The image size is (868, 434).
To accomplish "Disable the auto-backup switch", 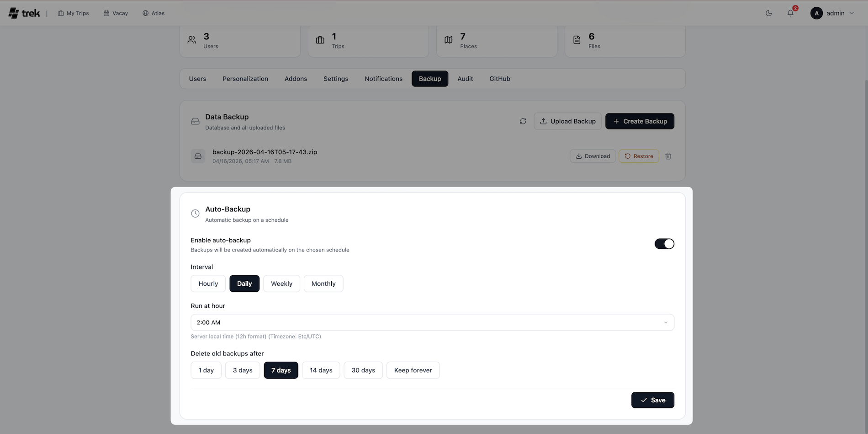I will point(664,244).
